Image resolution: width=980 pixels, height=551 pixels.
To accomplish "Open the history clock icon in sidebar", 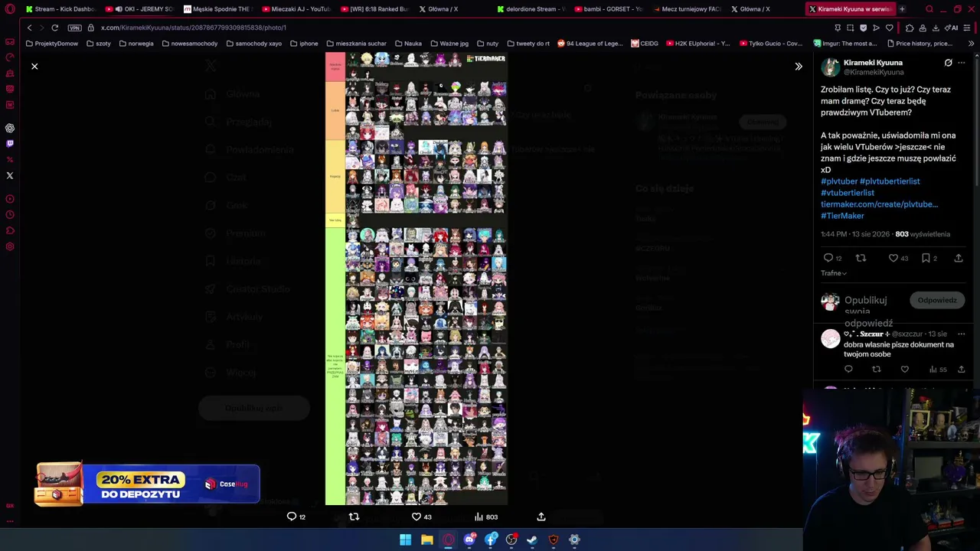I will click(x=10, y=215).
